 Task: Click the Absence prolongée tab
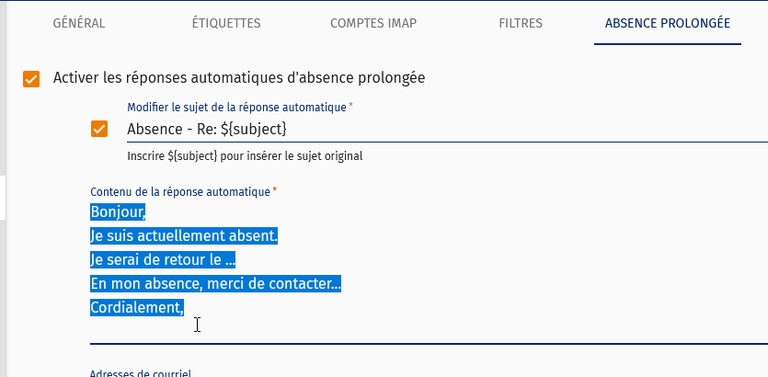[x=668, y=24]
